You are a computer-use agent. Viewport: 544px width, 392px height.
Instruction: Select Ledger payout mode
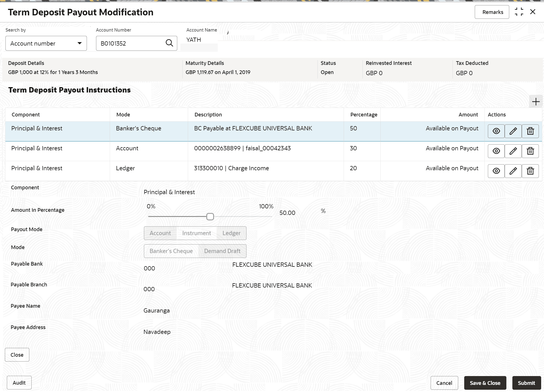point(231,233)
